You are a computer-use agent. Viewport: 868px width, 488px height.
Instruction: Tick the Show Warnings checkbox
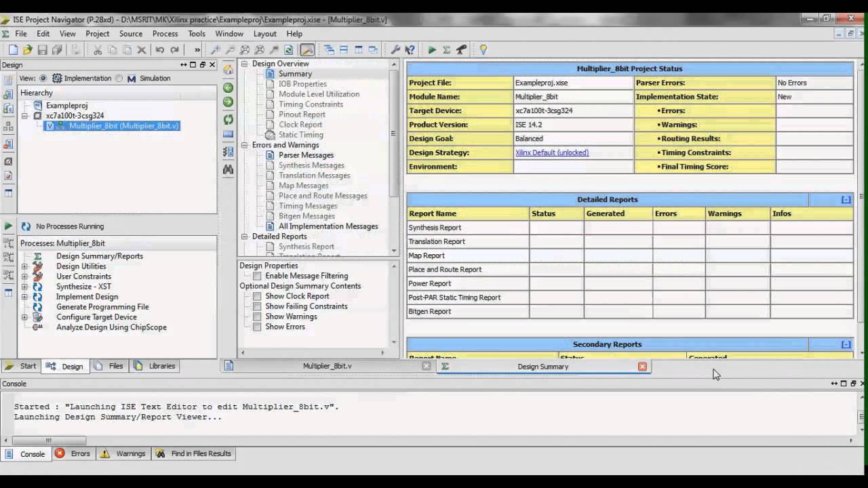[257, 317]
